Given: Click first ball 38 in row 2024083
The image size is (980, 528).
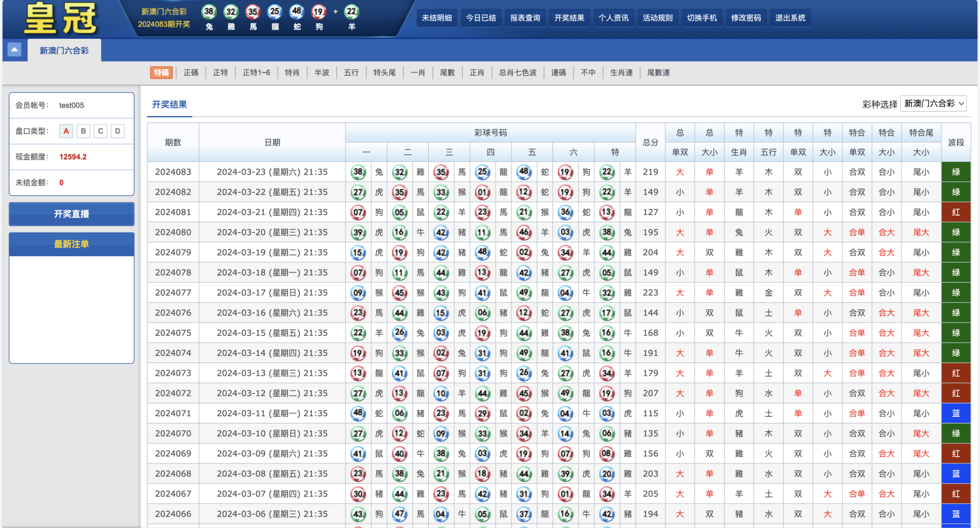Looking at the screenshot, I should pyautogui.click(x=358, y=172).
